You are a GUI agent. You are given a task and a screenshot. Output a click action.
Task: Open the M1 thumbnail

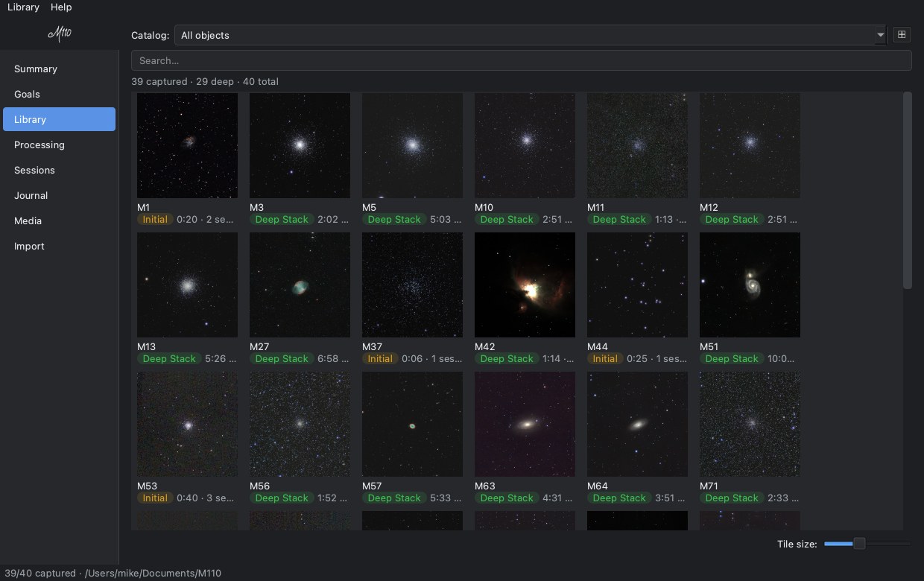187,145
